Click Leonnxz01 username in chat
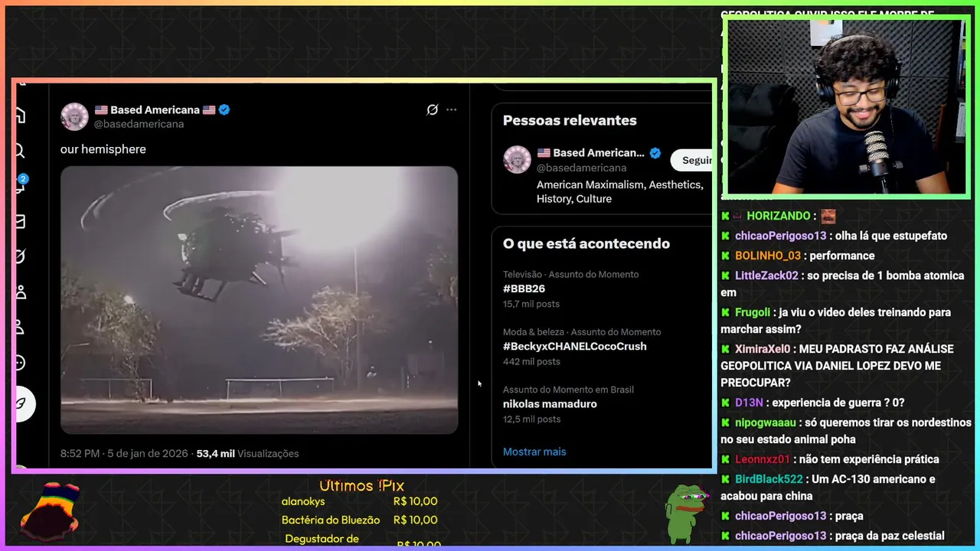 [763, 459]
